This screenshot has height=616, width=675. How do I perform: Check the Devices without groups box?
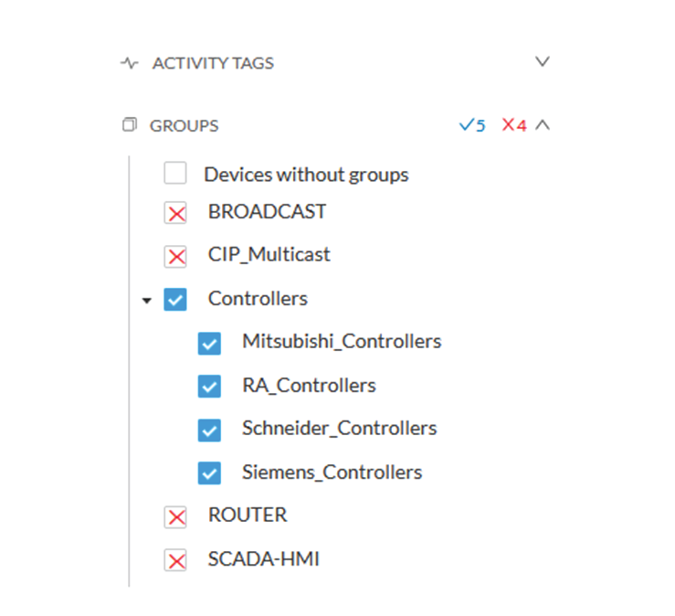click(175, 173)
